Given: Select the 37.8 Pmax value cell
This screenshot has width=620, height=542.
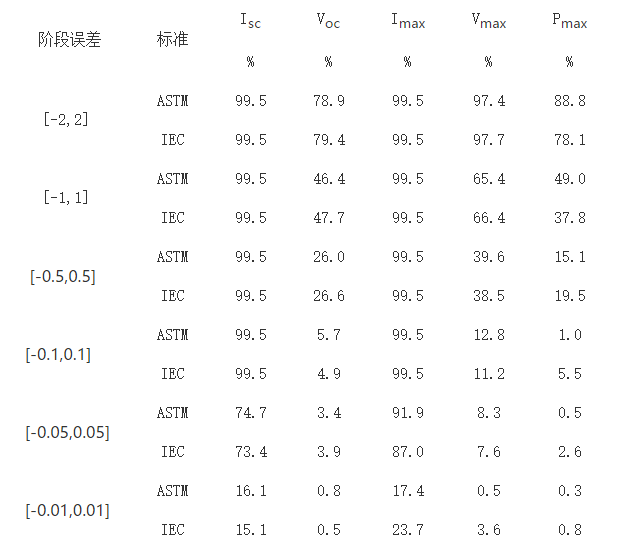Looking at the screenshot, I should point(569,218).
